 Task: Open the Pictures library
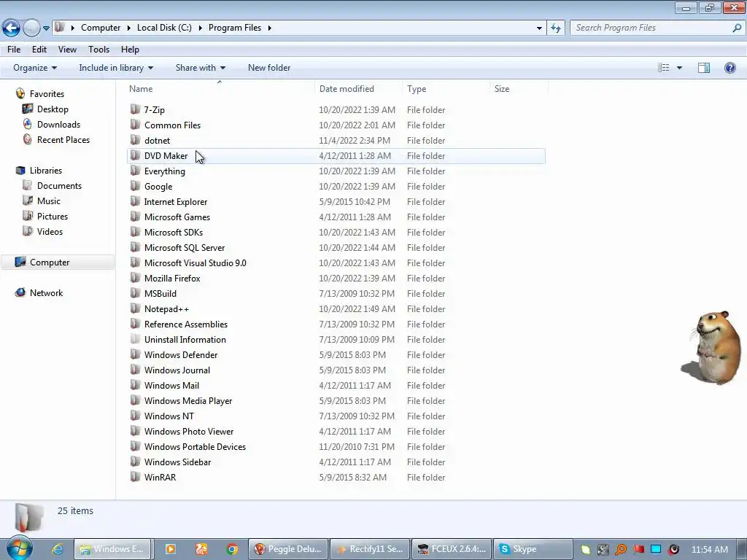(x=53, y=216)
